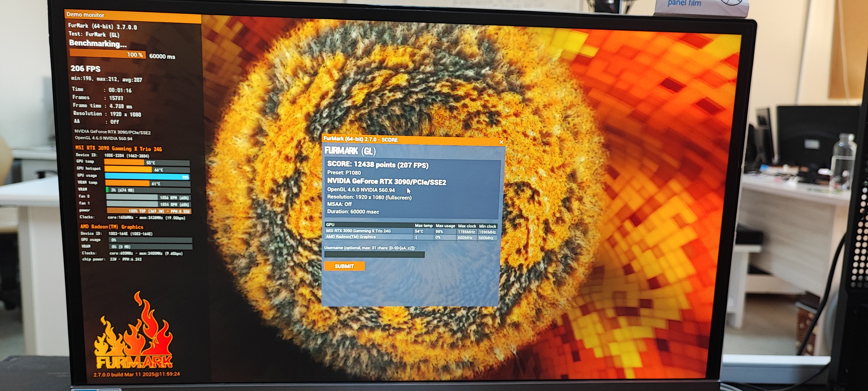Click the '60000 ms' value beside the progress bar
Image resolution: width=868 pixels, height=391 pixels.
point(162,56)
